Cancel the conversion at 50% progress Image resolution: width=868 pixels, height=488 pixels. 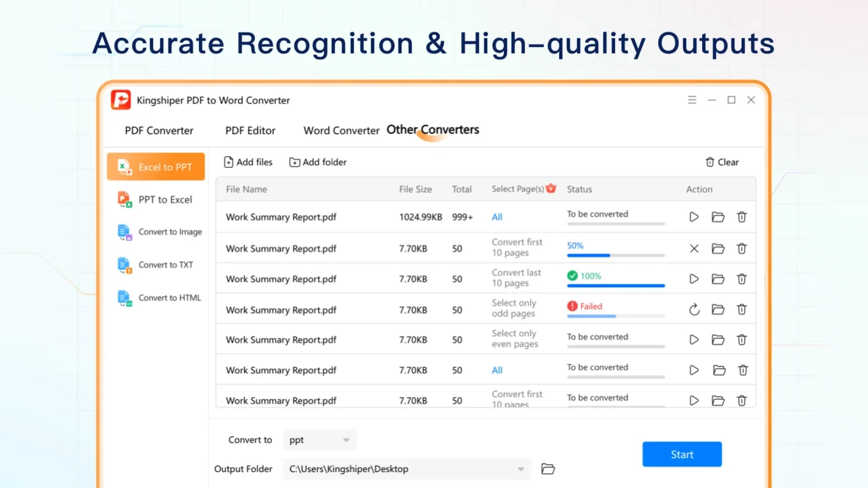694,248
